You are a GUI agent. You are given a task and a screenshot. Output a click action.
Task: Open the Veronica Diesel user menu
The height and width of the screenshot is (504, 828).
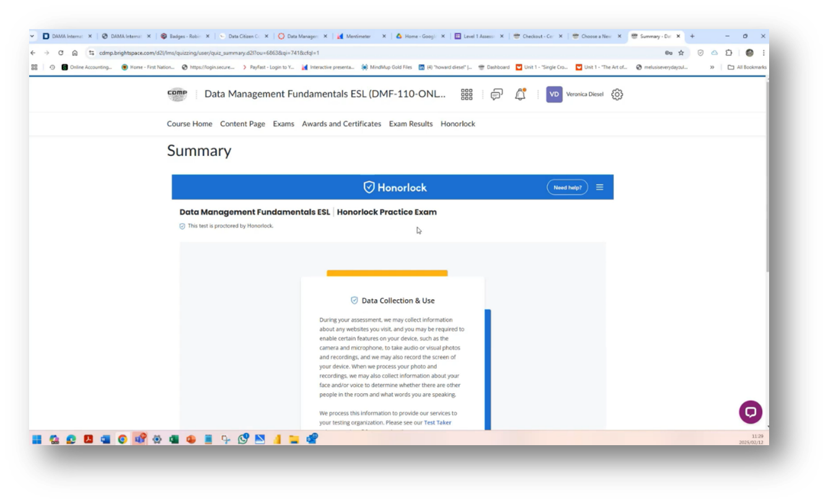[x=575, y=94]
